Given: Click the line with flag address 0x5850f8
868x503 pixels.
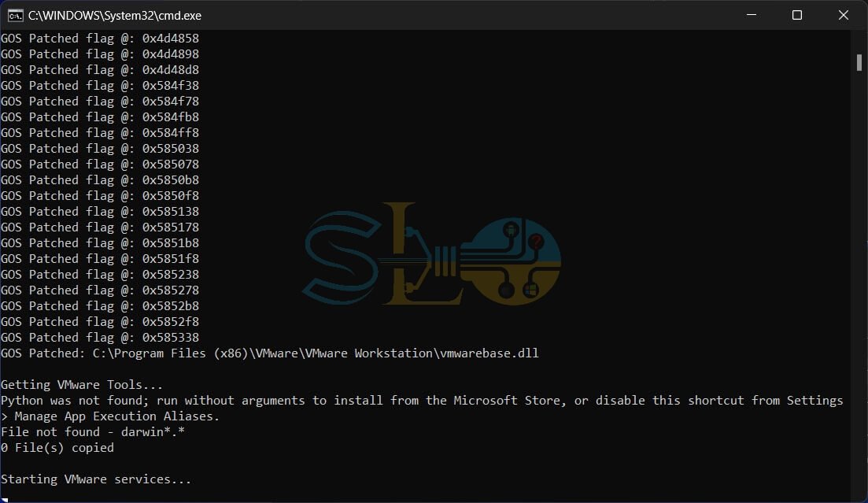Looking at the screenshot, I should click(100, 195).
